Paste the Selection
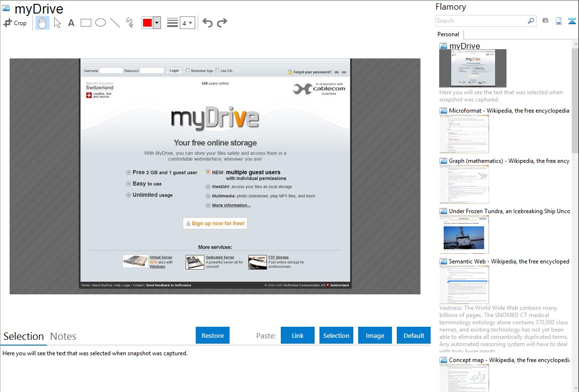The height and width of the screenshot is (392, 579). click(336, 335)
